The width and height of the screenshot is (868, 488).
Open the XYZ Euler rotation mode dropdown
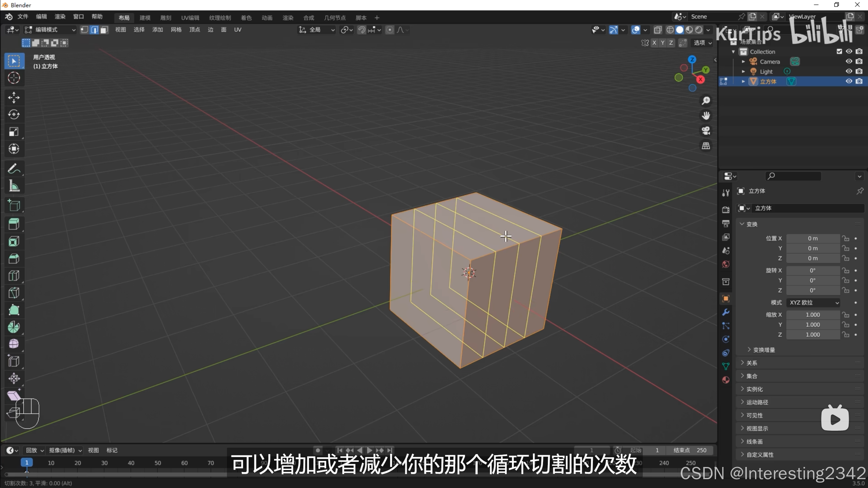813,303
